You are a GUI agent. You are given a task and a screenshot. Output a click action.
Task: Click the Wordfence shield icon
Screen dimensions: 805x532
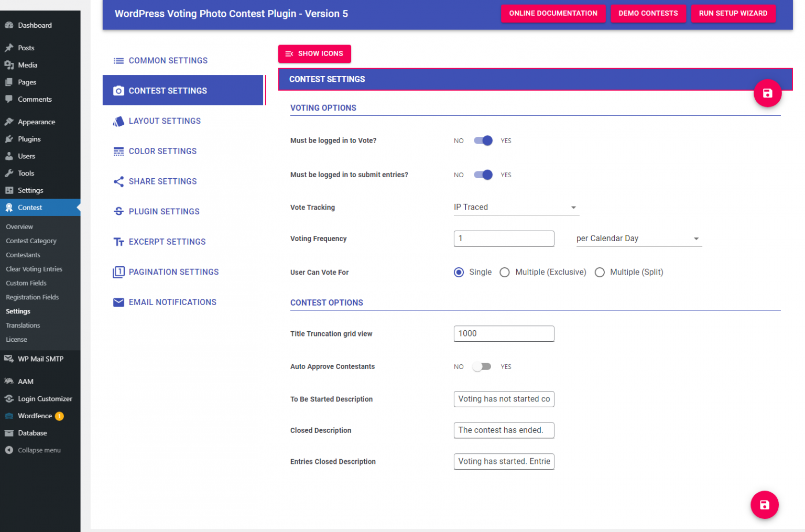tap(9, 416)
